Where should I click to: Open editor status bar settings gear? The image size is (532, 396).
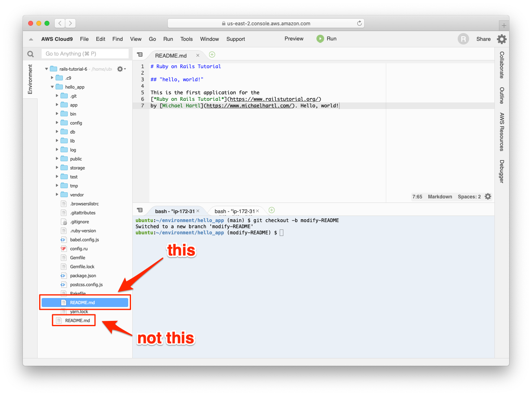[488, 197]
